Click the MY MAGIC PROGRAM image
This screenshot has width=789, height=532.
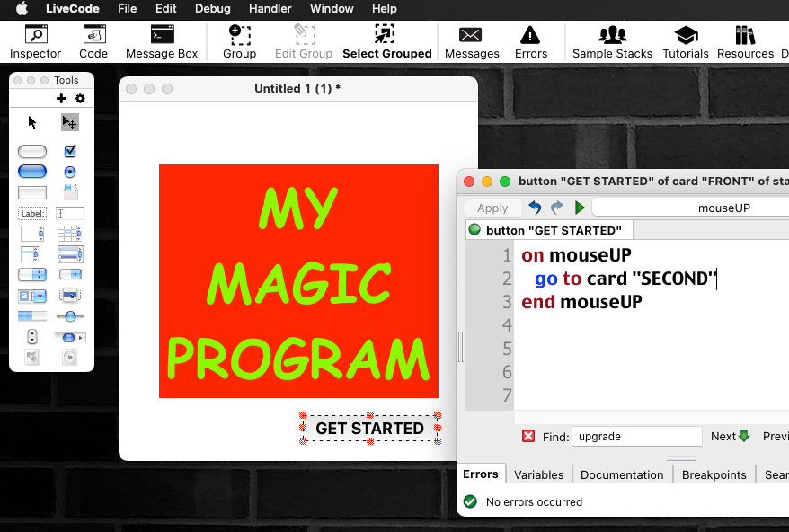click(x=298, y=281)
